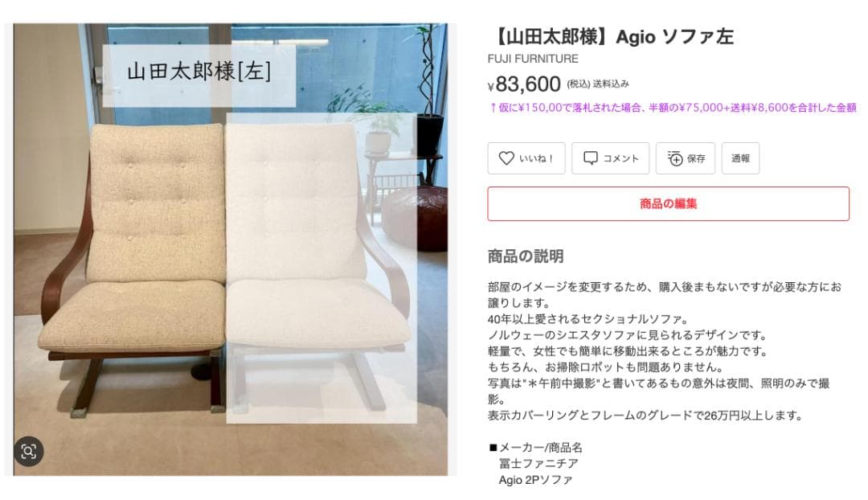Image resolution: width=868 pixels, height=500 pixels.
Task: Click the ■メーカー/商品名 line
Action: coord(536,448)
